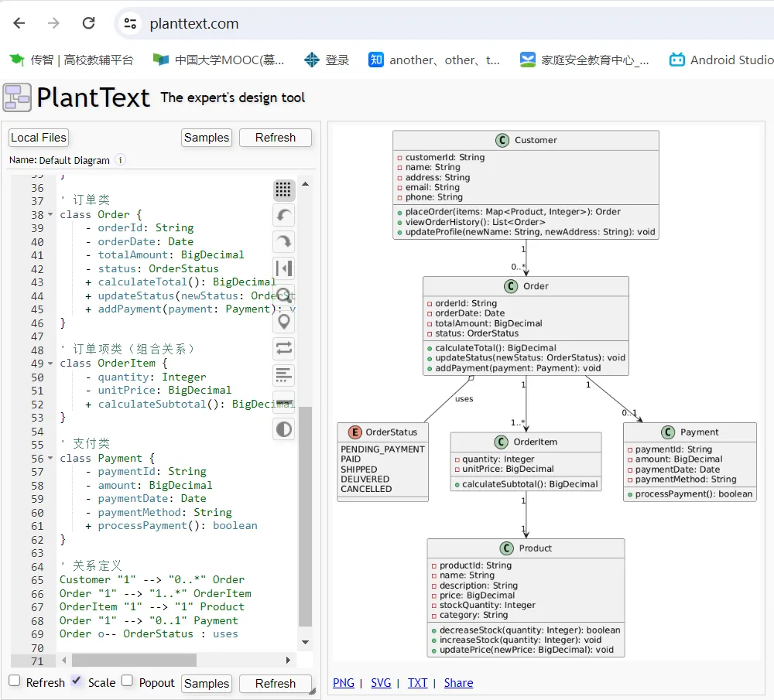
Task: Click code line 'Order o-- OrderStatus : uses'
Action: click(149, 634)
